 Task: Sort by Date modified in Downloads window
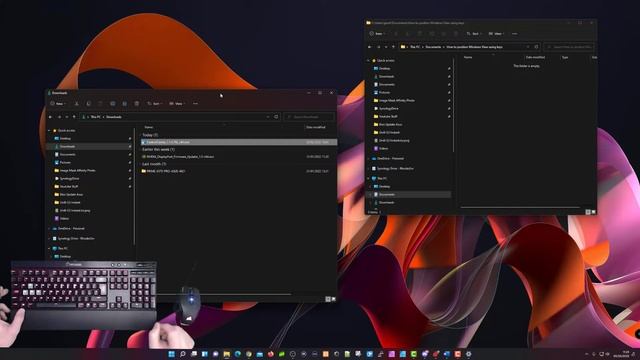316,127
